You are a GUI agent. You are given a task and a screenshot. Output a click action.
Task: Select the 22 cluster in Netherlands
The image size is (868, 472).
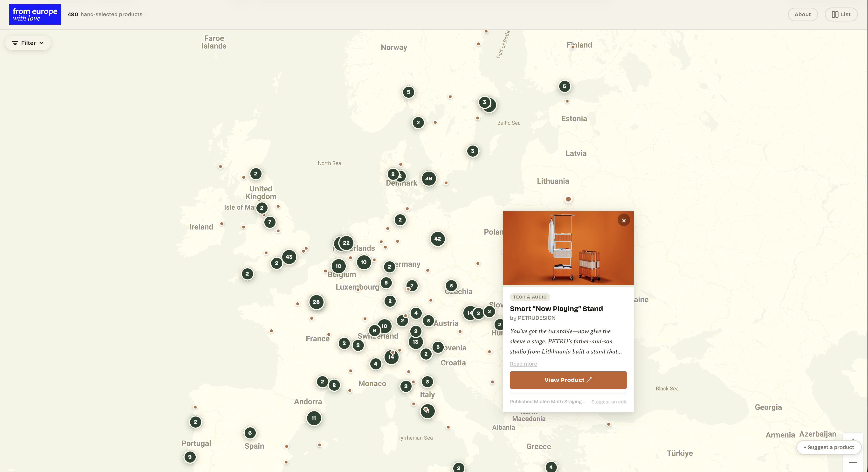346,243
